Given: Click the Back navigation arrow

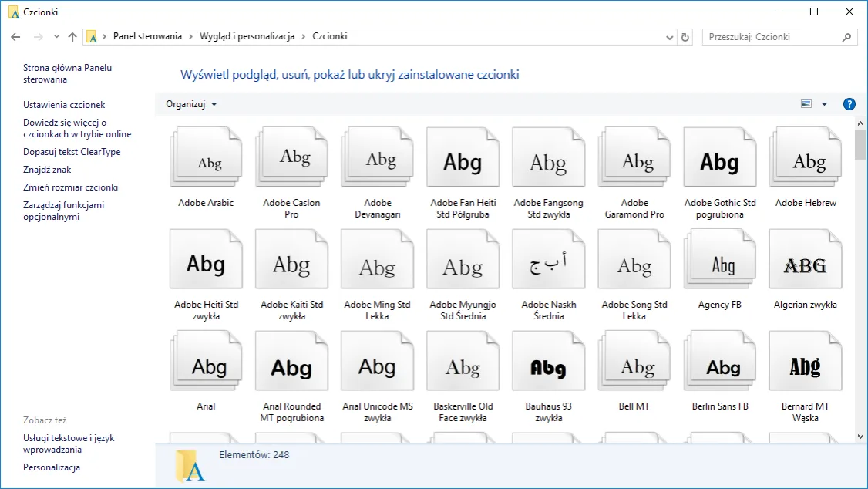Looking at the screenshot, I should 15,36.
